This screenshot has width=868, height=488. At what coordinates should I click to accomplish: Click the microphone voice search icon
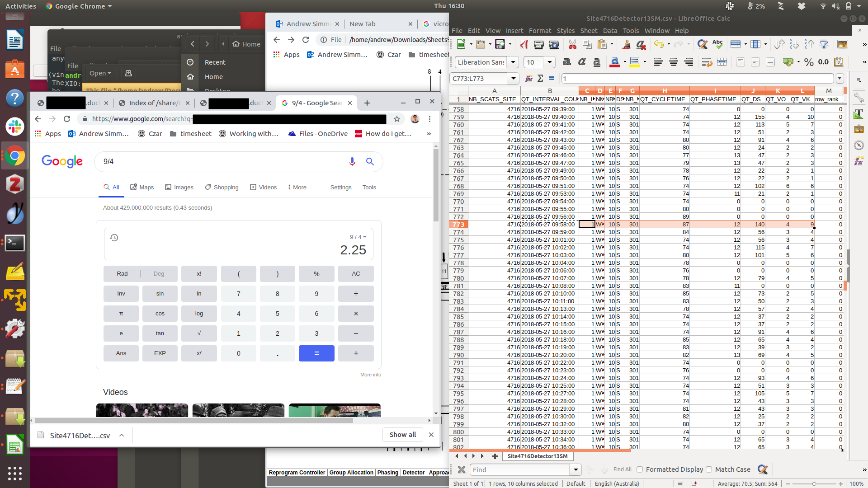click(352, 162)
